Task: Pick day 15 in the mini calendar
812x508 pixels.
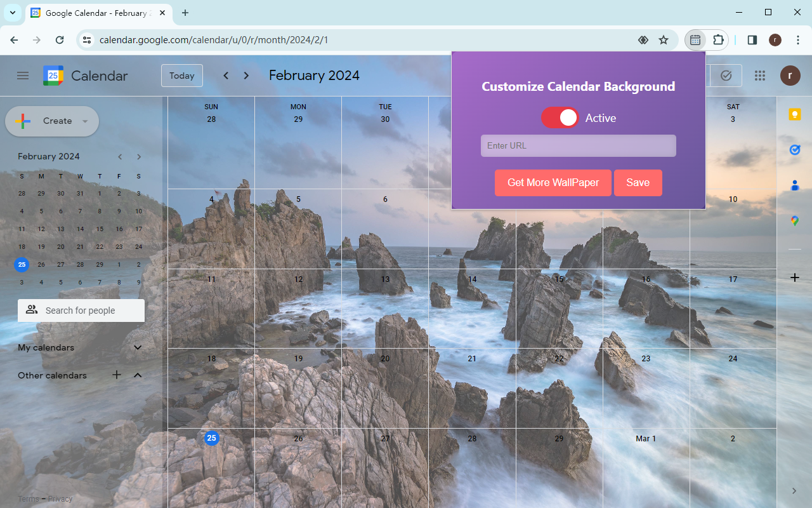Action: click(x=100, y=229)
